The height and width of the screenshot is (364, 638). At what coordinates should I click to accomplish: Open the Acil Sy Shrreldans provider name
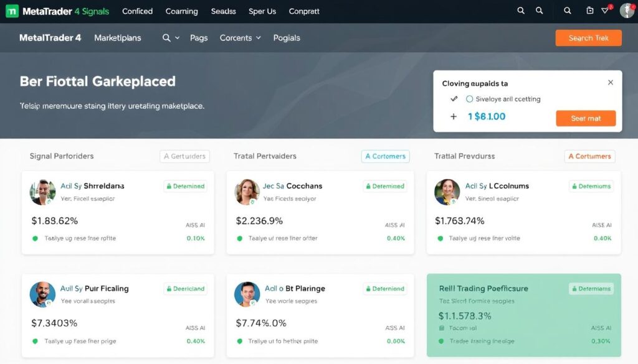tap(92, 186)
